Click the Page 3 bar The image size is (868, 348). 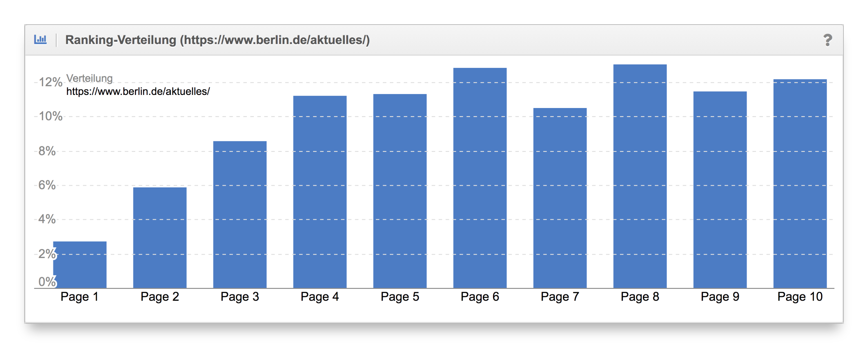point(240,214)
